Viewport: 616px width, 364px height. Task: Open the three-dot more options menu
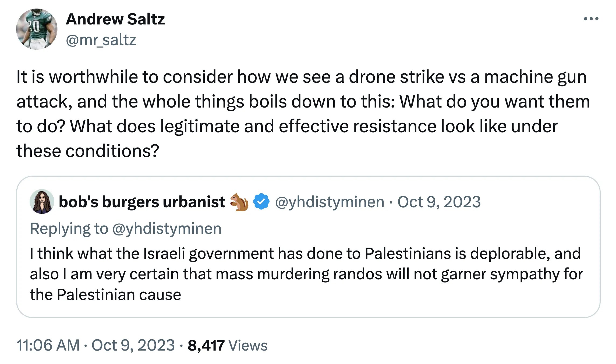coord(591,19)
